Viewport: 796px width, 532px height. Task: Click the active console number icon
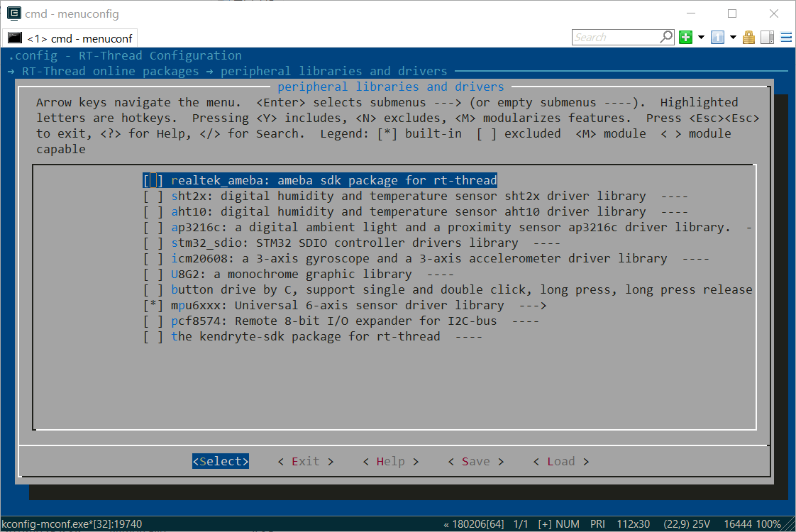pos(717,37)
